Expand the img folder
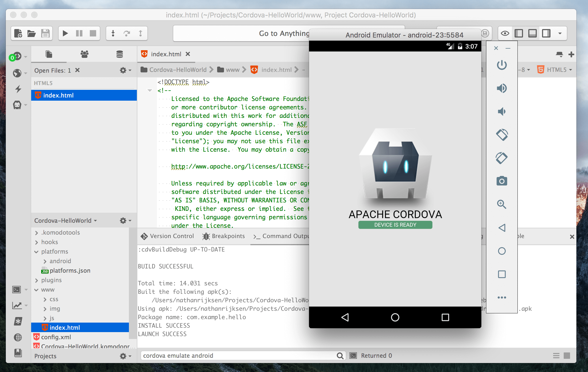Screen dimensions: 588x372 pos(45,309)
